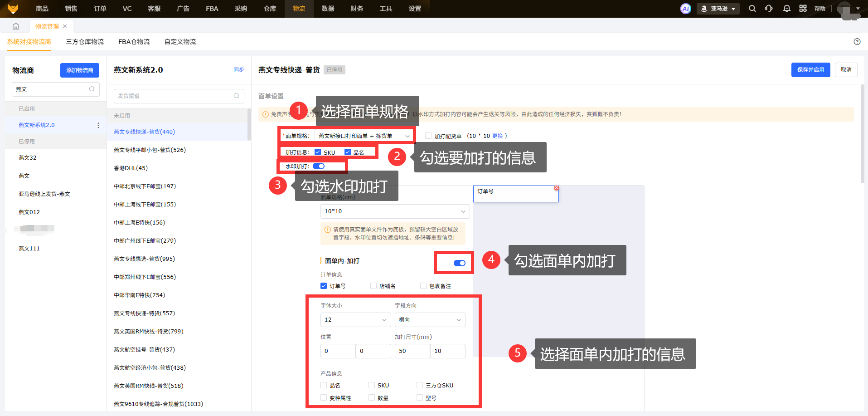Image resolution: width=868 pixels, height=416 pixels.
Task: Switch to the 三方仓库物流 tab
Action: coord(85,42)
